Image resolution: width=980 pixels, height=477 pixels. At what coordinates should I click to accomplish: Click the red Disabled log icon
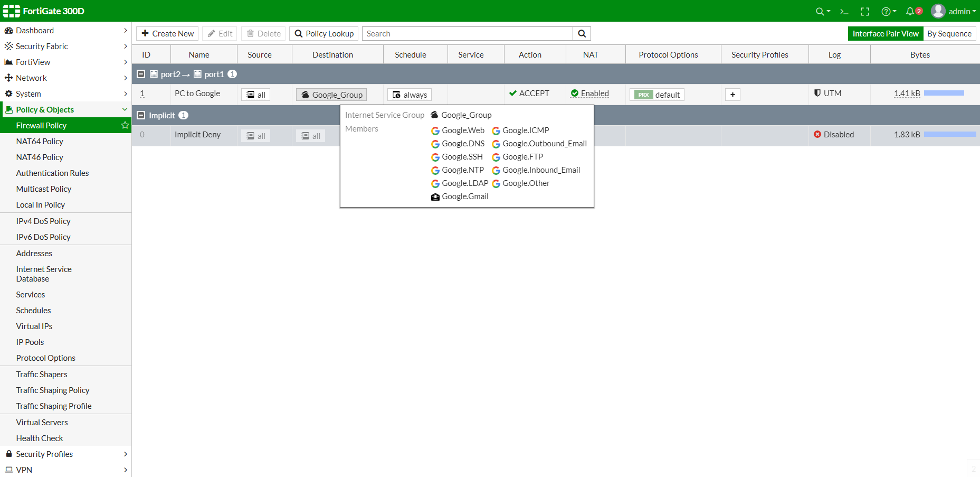(x=817, y=135)
